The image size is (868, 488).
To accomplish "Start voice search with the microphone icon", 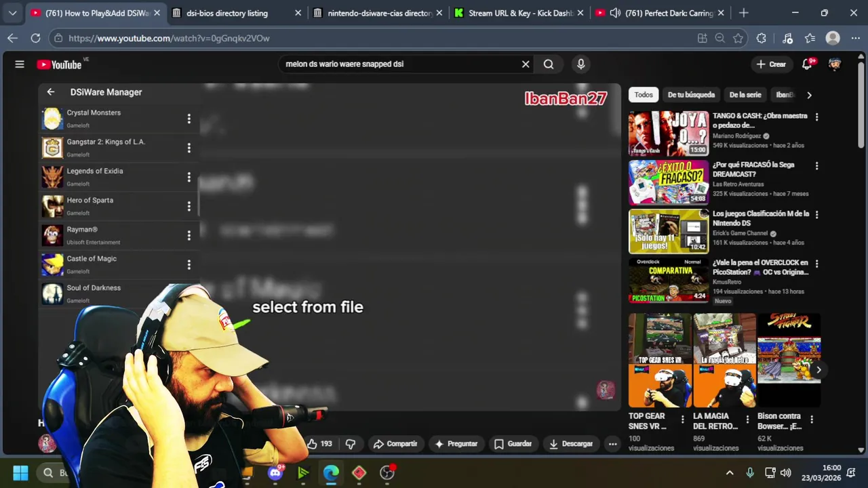I will coord(580,64).
